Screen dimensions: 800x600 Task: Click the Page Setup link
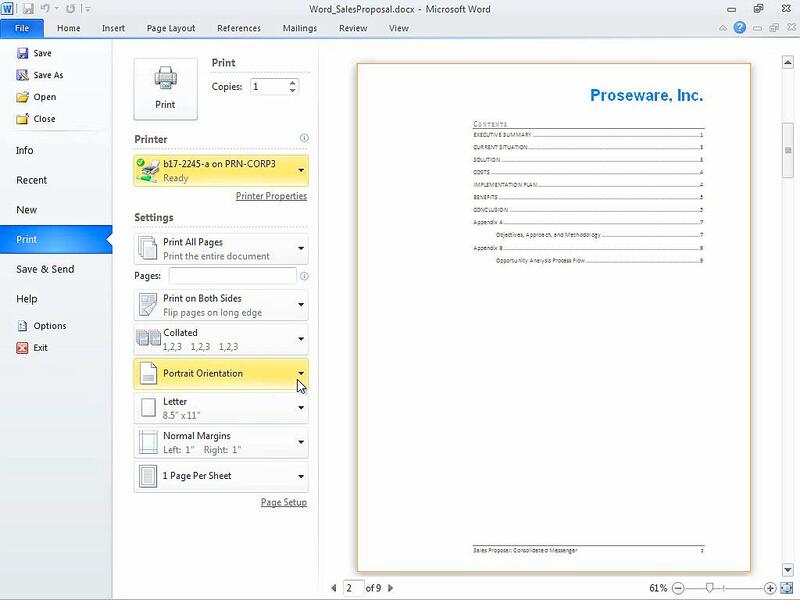click(x=283, y=502)
